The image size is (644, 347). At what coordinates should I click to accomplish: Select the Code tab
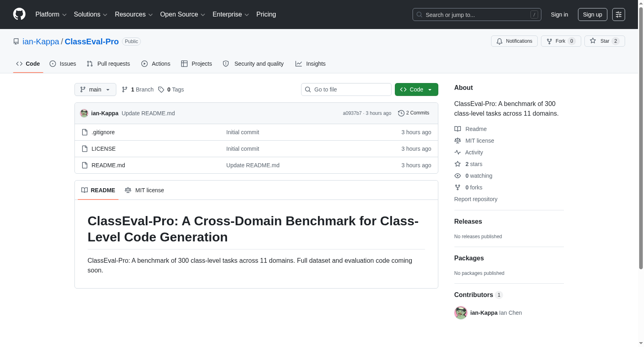tap(28, 64)
